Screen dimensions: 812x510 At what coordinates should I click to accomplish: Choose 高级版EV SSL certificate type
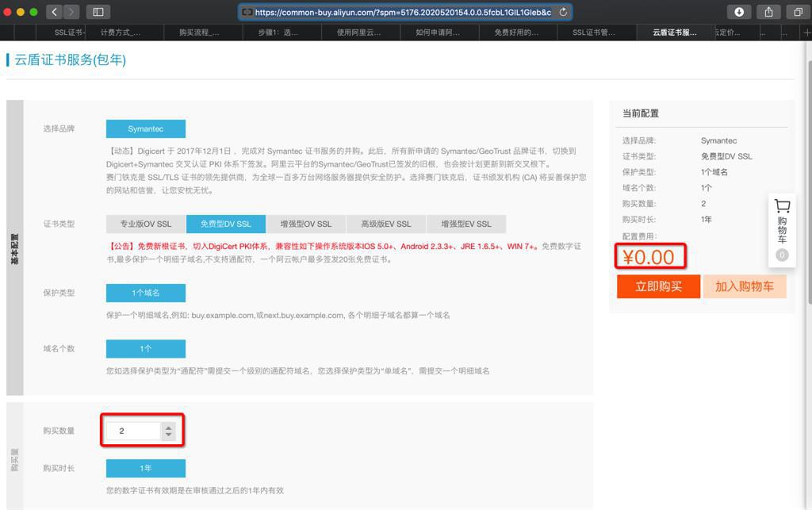pyautogui.click(x=386, y=224)
